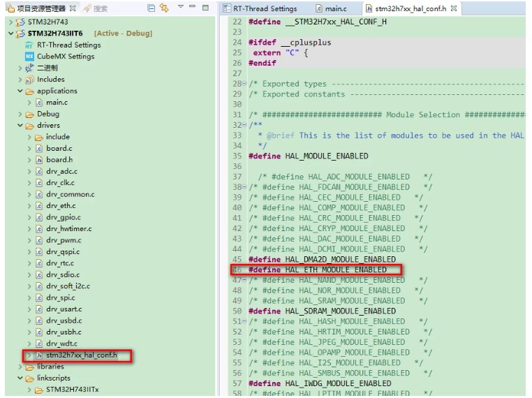Open project explorer view menu arrow
Screen dimensions: 532x398
coord(181,7)
